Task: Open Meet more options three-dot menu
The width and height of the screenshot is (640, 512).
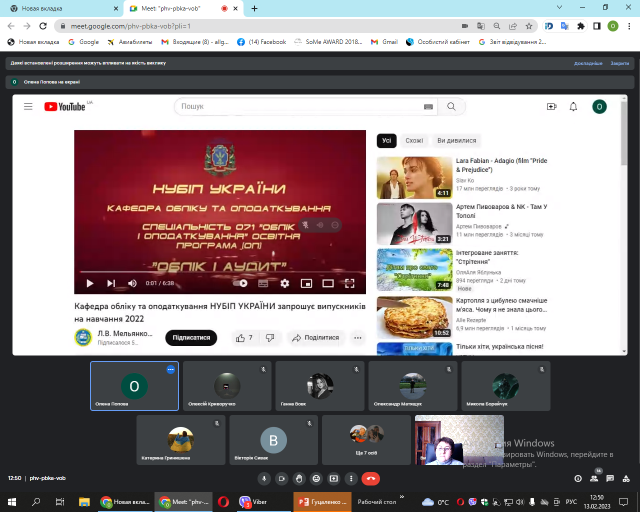Action: [351, 479]
